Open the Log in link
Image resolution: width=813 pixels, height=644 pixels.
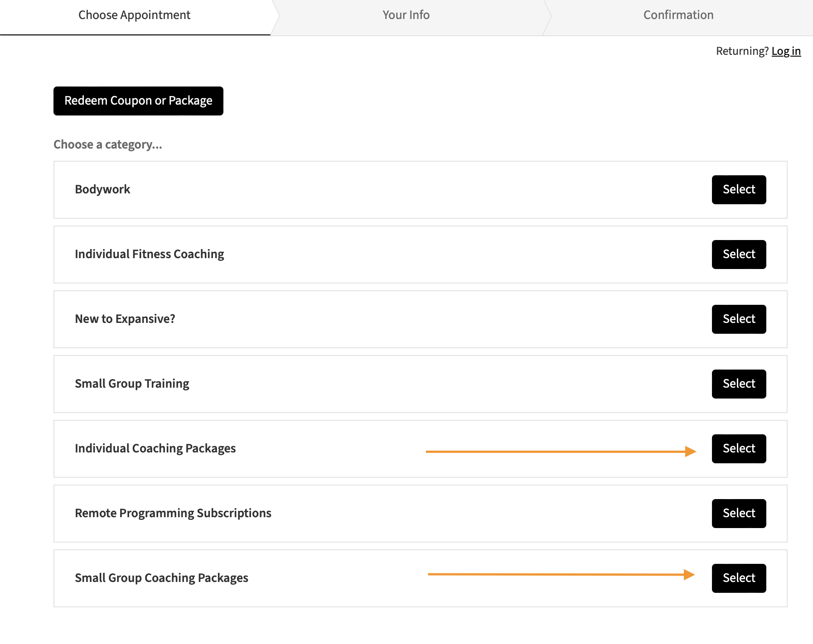(x=786, y=51)
